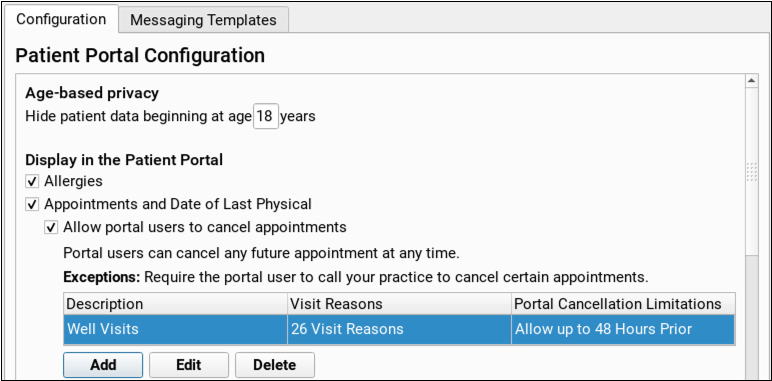Click the scrollbar up arrow
The height and width of the screenshot is (381, 772).
(752, 81)
